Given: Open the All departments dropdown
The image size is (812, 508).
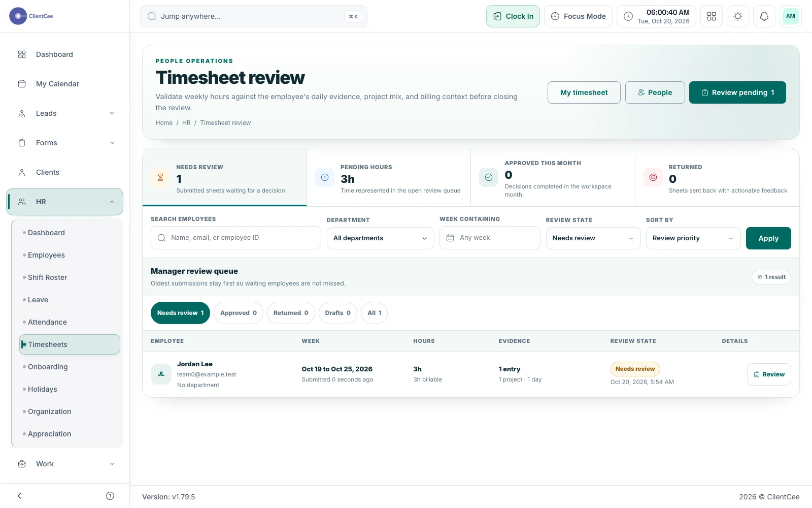Looking at the screenshot, I should 380,238.
